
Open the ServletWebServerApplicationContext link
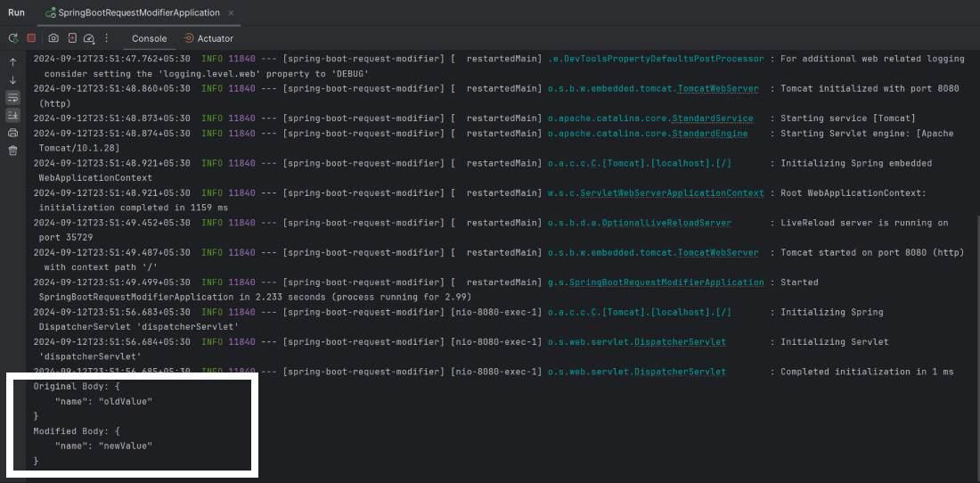(x=672, y=193)
